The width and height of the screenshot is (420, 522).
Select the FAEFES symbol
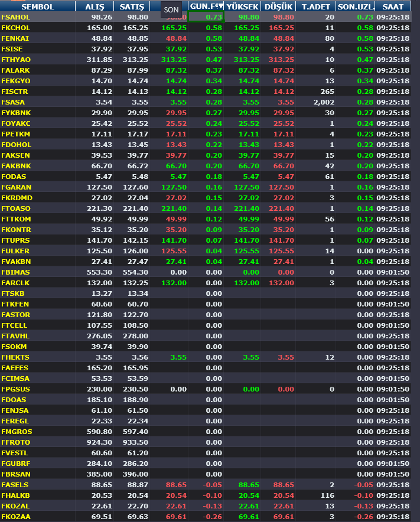tap(15, 368)
